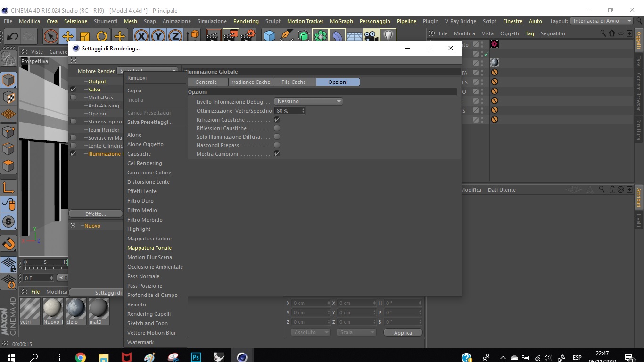Screen dimensions: 644x362
Task: Click the green array generator icon
Action: pos(321,36)
